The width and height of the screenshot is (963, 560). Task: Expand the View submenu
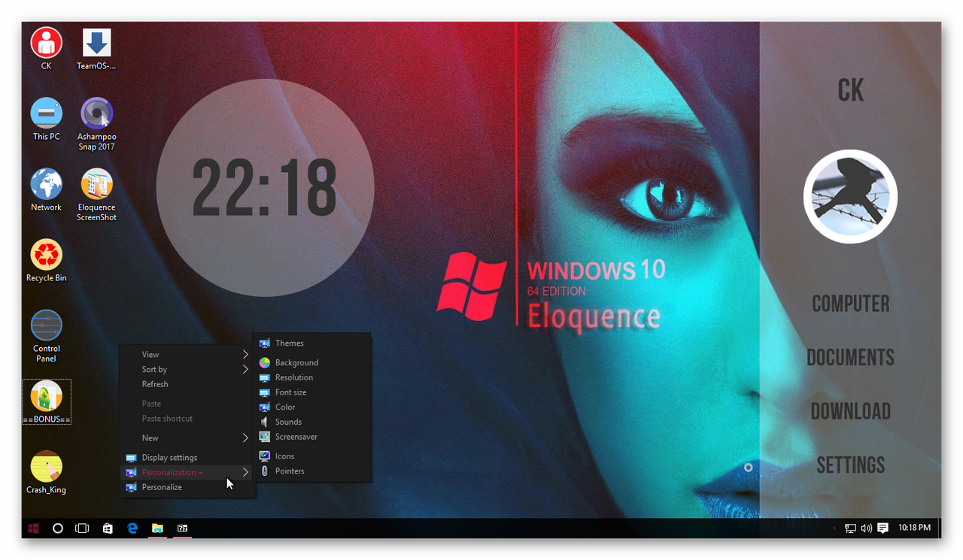tap(187, 355)
